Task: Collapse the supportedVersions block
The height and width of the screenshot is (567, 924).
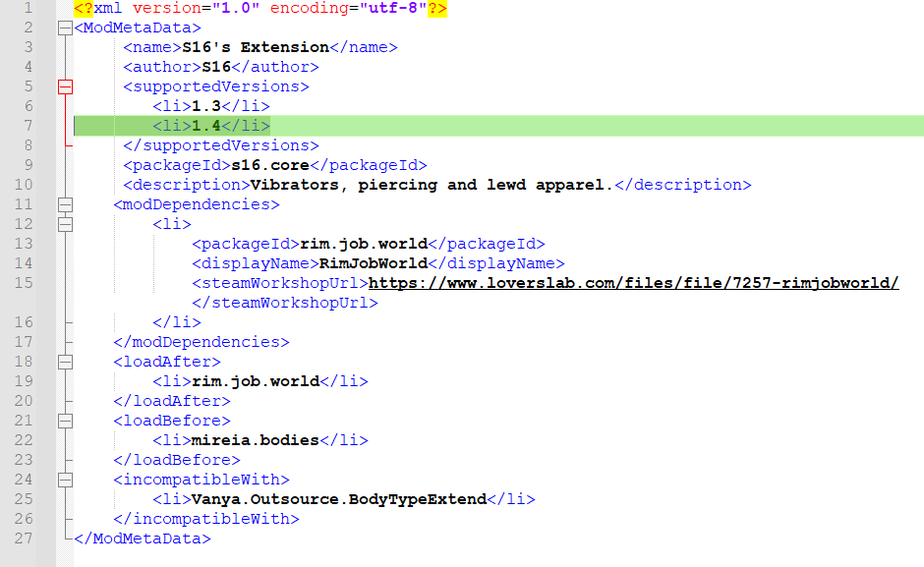Action: [x=65, y=86]
